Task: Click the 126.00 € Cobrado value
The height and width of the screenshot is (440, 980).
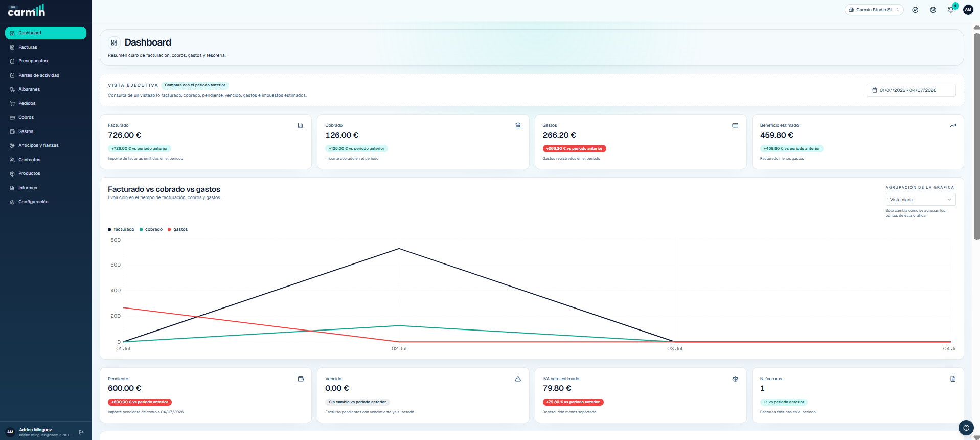Action: 342,135
